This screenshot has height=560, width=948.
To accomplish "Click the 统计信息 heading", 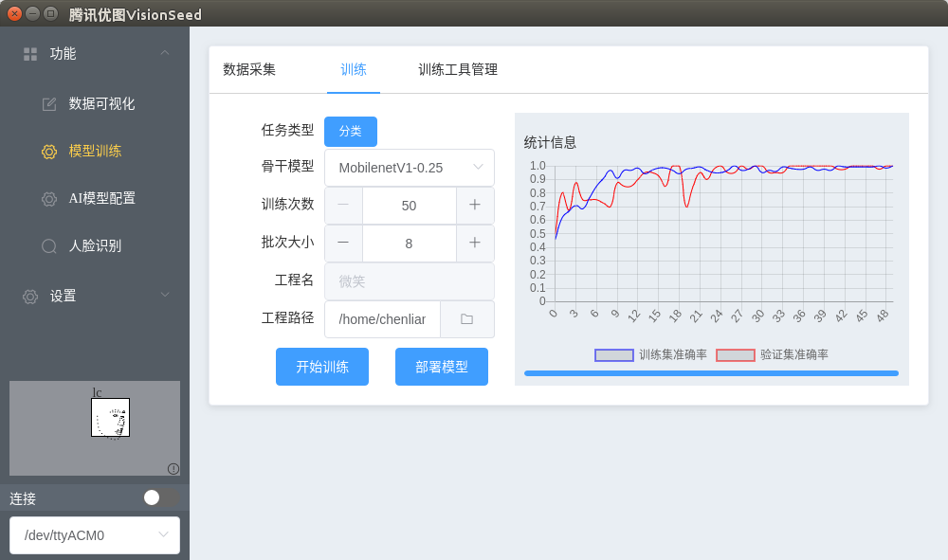I will tap(550, 142).
